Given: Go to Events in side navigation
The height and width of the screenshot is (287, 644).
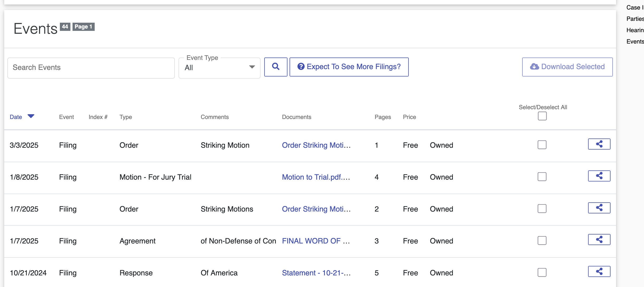Looking at the screenshot, I should coord(635,41).
